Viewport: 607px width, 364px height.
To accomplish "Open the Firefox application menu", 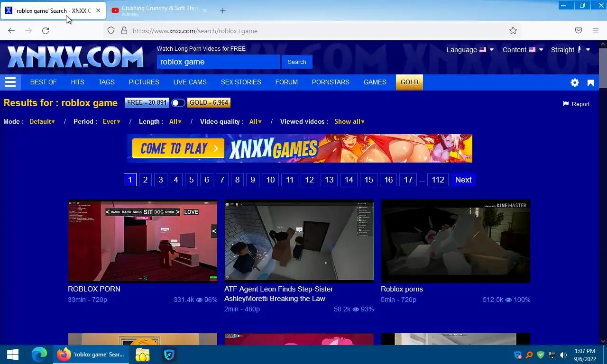I will [x=596, y=31].
